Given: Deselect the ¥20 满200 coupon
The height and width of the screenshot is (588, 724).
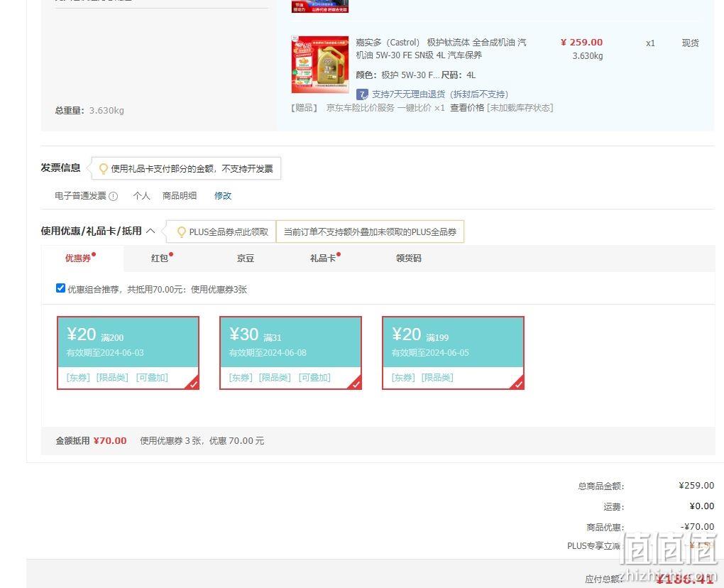Looking at the screenshot, I should tap(128, 353).
